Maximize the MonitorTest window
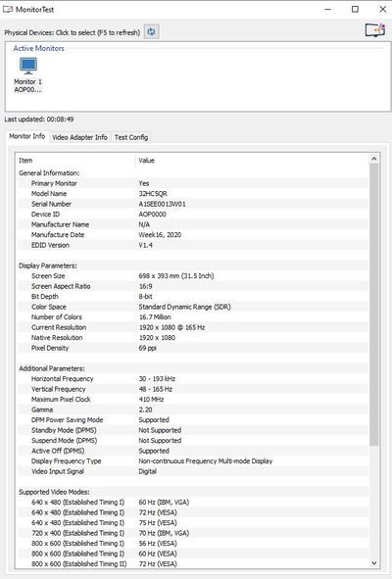 click(x=355, y=9)
